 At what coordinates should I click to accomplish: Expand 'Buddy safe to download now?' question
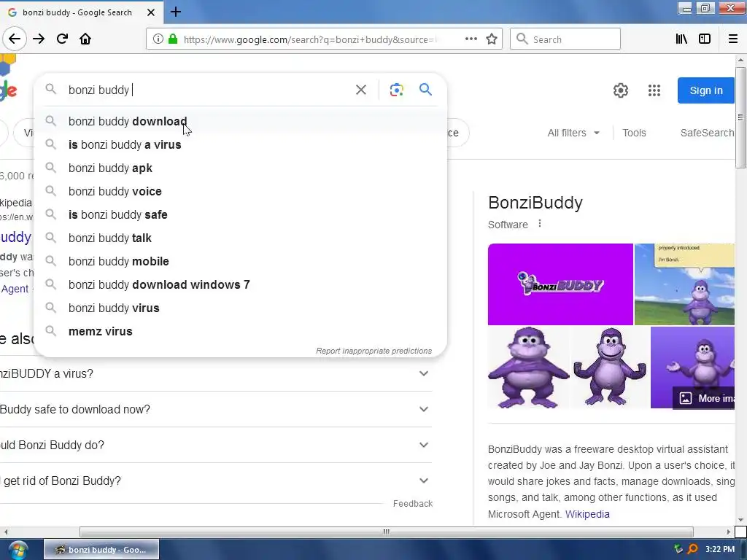216,410
